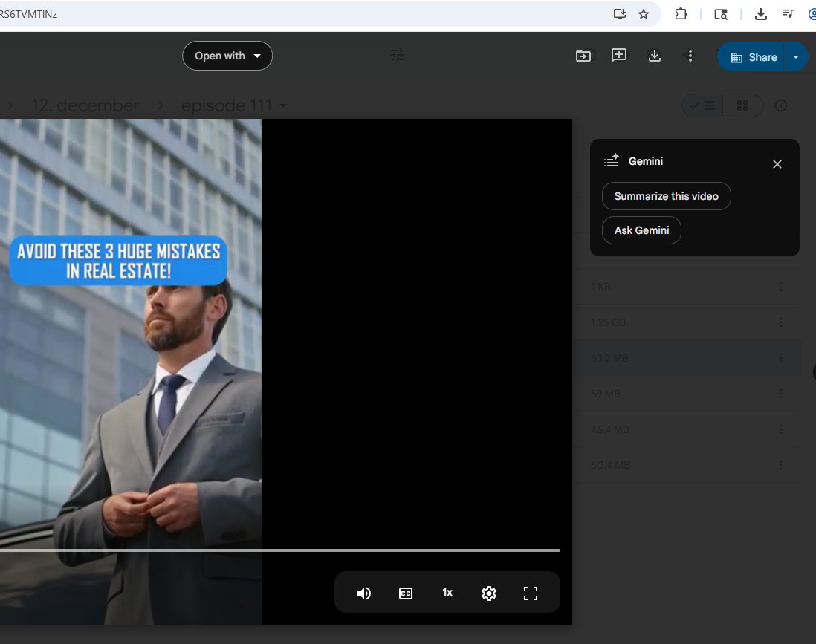Click Ask Gemini button
Image resolution: width=816 pixels, height=644 pixels.
(x=641, y=230)
